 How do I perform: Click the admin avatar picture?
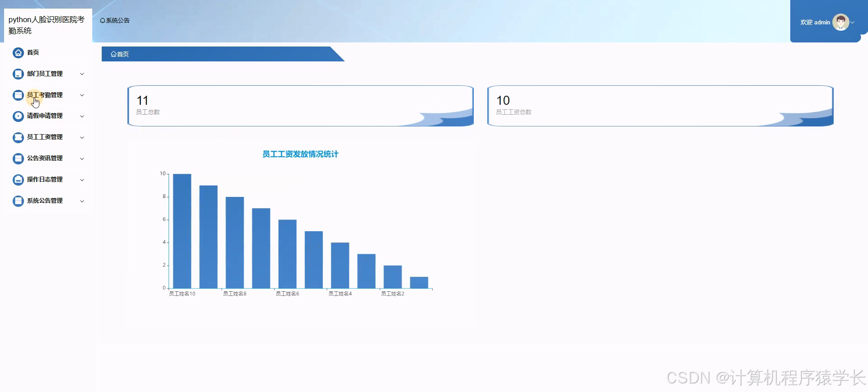tap(840, 22)
